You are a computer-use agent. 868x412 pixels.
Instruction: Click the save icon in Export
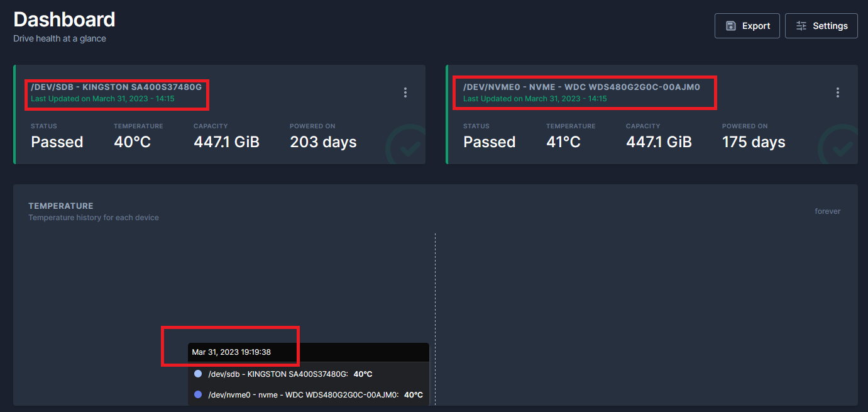(x=731, y=26)
